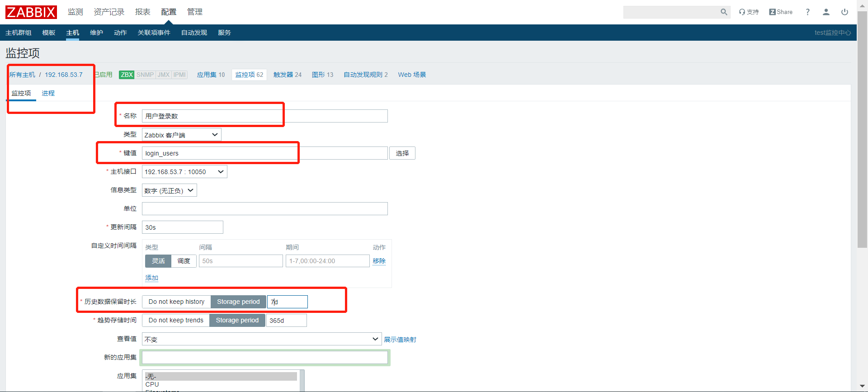Choose Do not keep history

[x=176, y=302]
